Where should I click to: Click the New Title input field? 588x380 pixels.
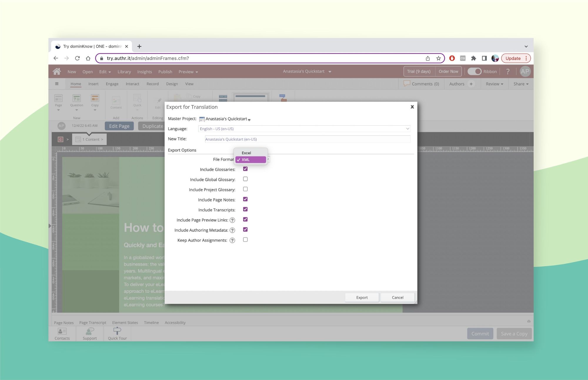click(x=306, y=139)
